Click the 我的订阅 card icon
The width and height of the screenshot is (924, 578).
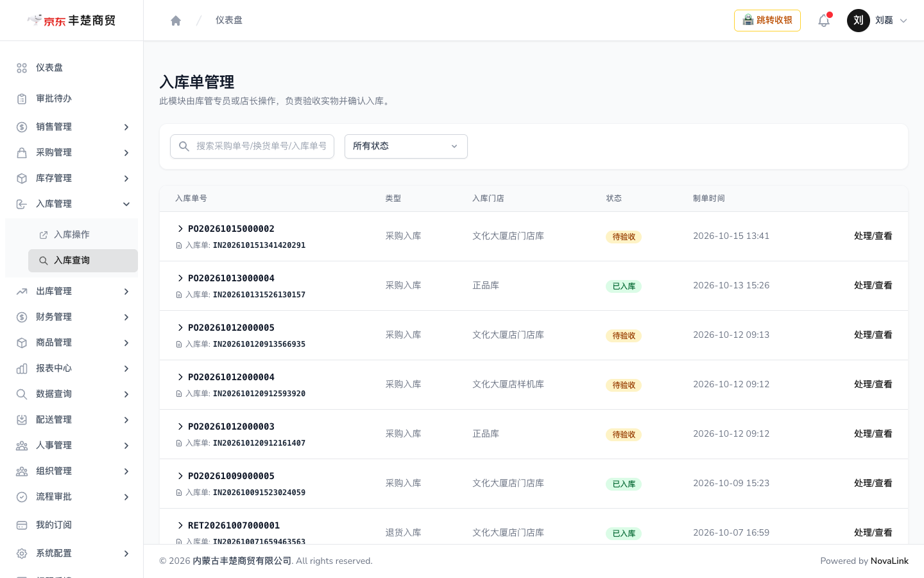(22, 525)
